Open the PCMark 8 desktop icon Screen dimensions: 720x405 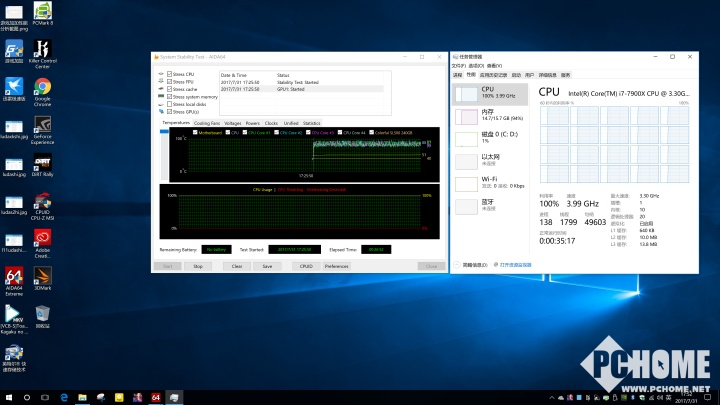pyautogui.click(x=42, y=14)
